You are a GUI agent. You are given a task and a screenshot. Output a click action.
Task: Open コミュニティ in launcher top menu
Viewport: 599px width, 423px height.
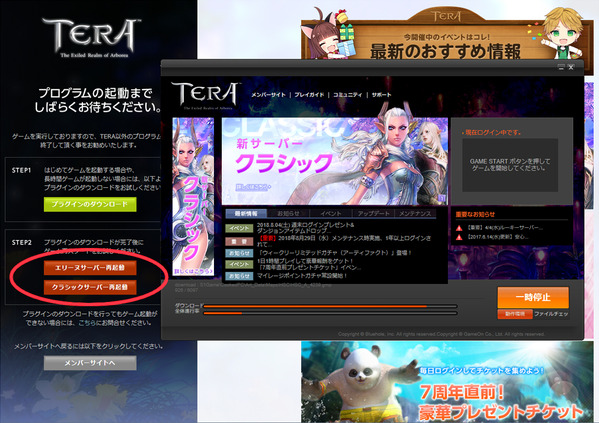tap(347, 95)
